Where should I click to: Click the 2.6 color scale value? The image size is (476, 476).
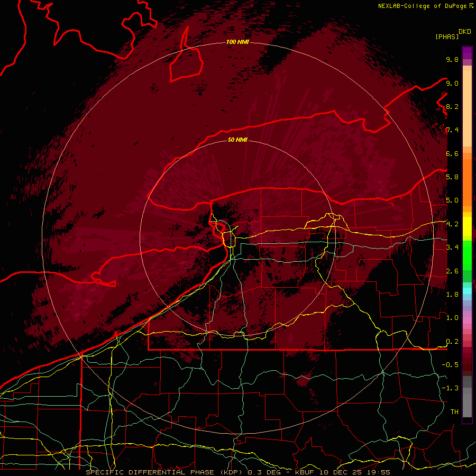452,271
